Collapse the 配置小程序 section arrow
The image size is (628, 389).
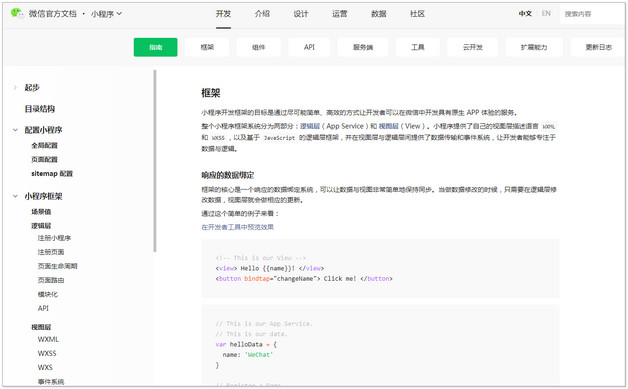tap(15, 130)
